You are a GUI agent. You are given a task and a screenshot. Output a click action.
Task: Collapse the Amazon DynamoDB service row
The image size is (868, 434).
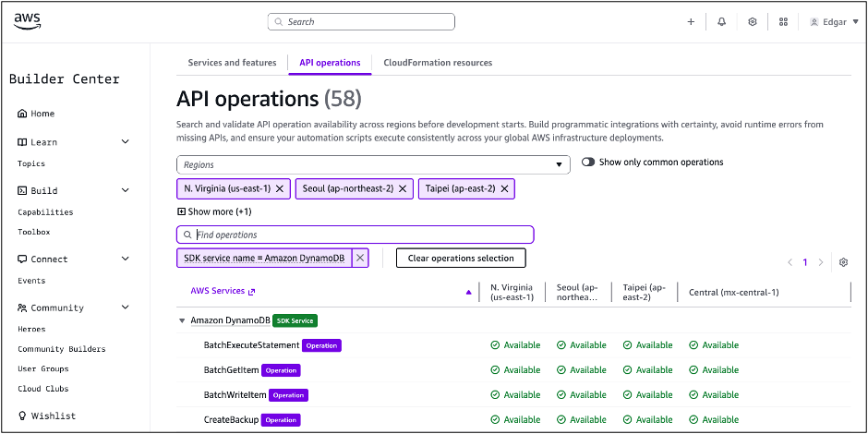point(182,321)
